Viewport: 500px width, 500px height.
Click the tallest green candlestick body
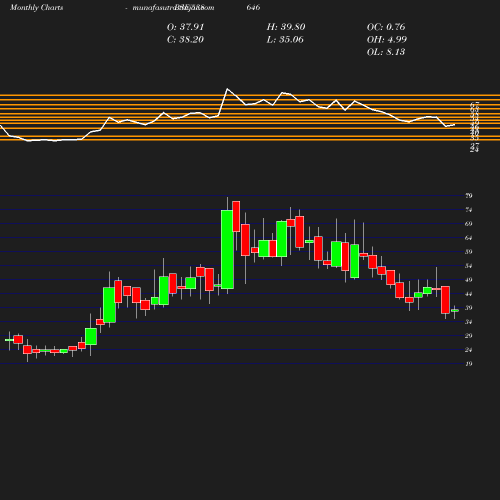227,249
